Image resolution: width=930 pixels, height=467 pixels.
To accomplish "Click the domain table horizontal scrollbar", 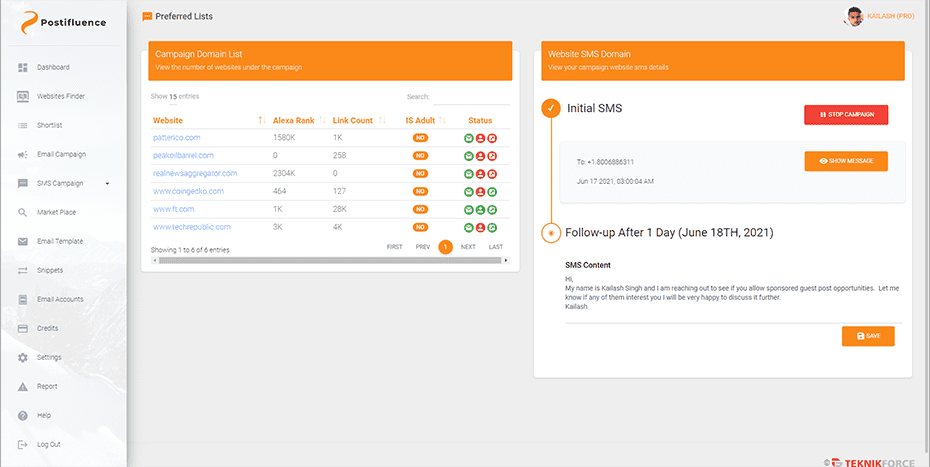I will click(329, 260).
